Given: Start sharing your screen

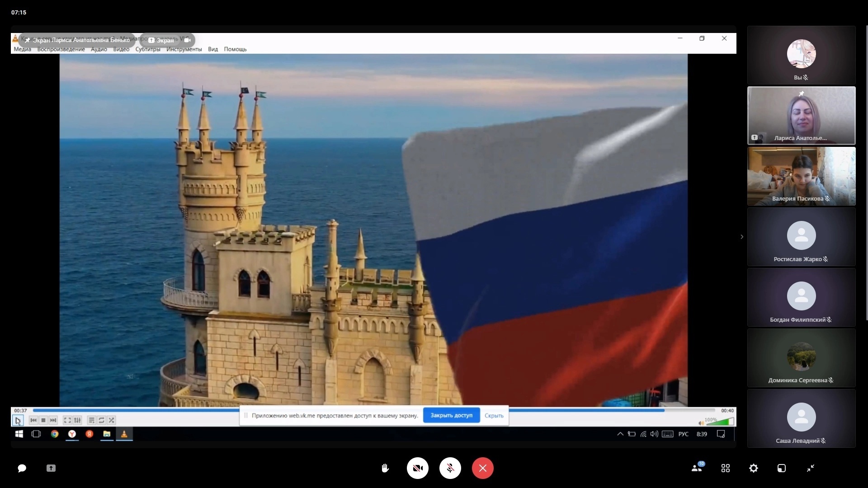Looking at the screenshot, I should point(51,468).
